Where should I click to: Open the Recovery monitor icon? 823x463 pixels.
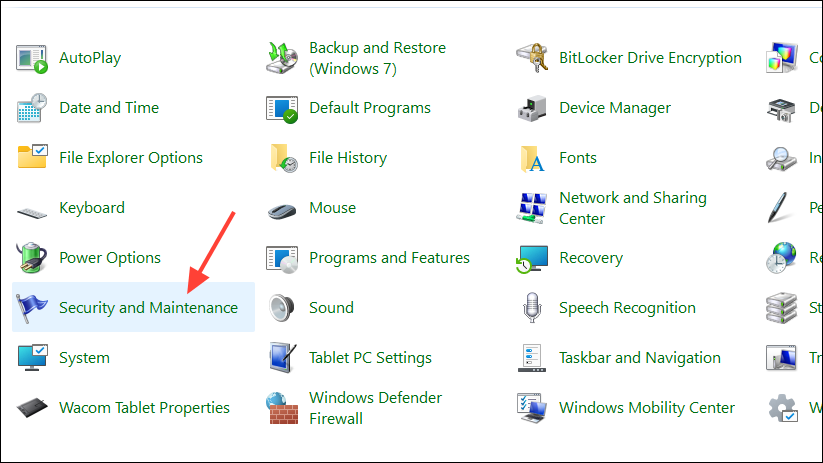[x=532, y=259]
